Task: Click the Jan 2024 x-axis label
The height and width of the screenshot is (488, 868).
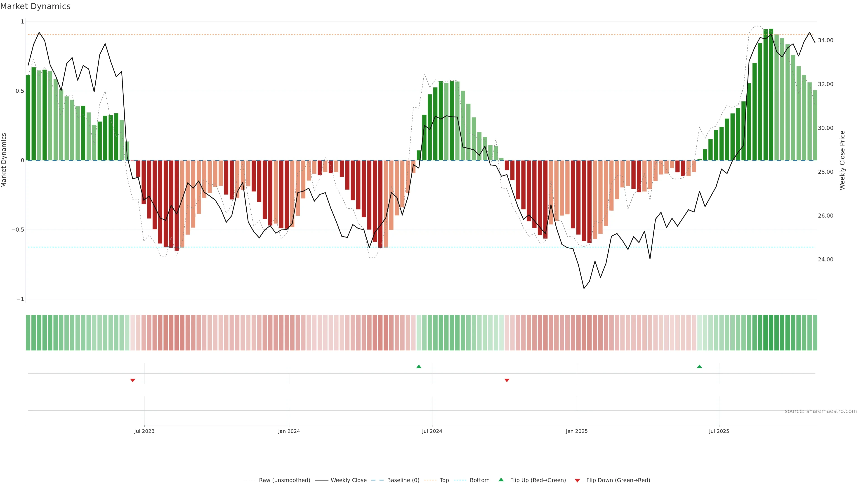Action: pyautogui.click(x=289, y=431)
